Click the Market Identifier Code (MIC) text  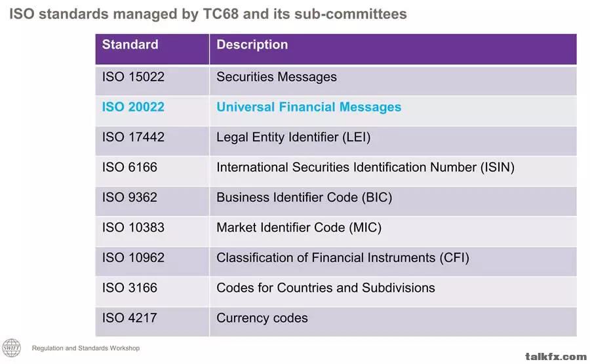click(x=299, y=228)
